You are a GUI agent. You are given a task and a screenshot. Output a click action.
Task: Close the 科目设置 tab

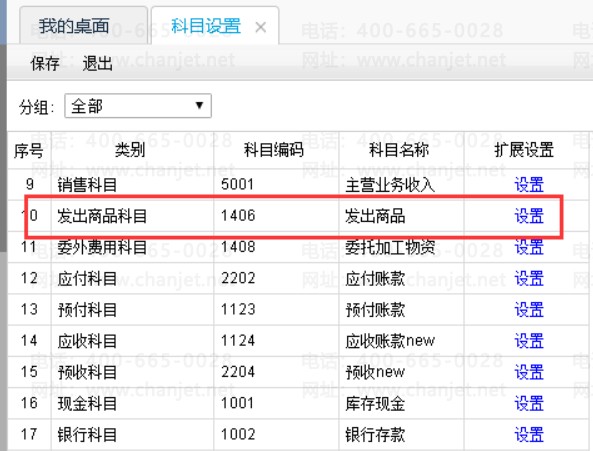[261, 27]
